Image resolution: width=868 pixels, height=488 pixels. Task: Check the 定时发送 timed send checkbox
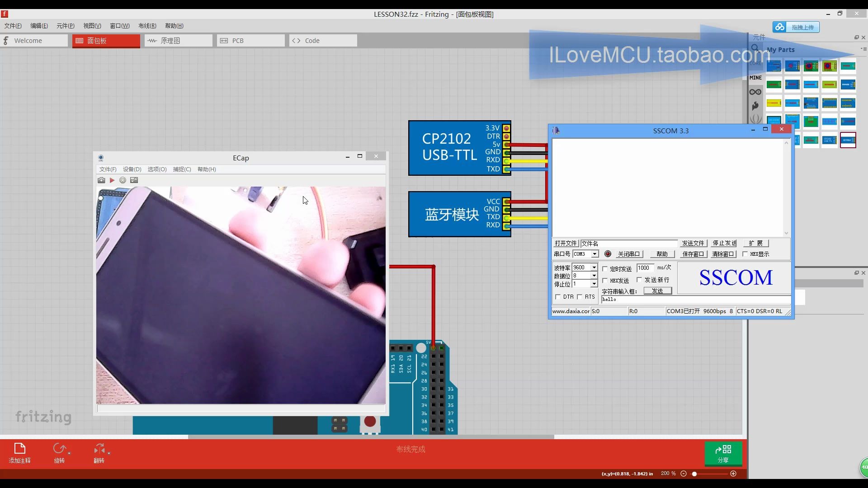(x=605, y=269)
